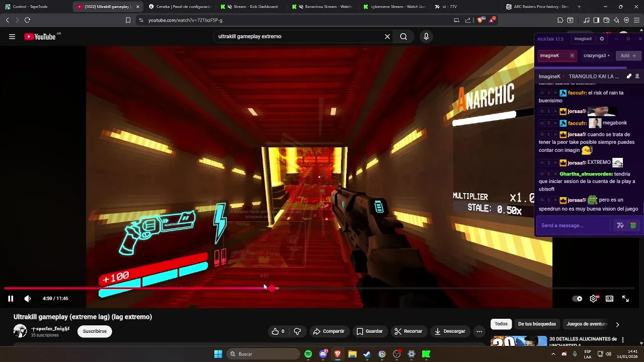644x362 pixels.
Task: Click the Send a message field
Action: point(574,225)
